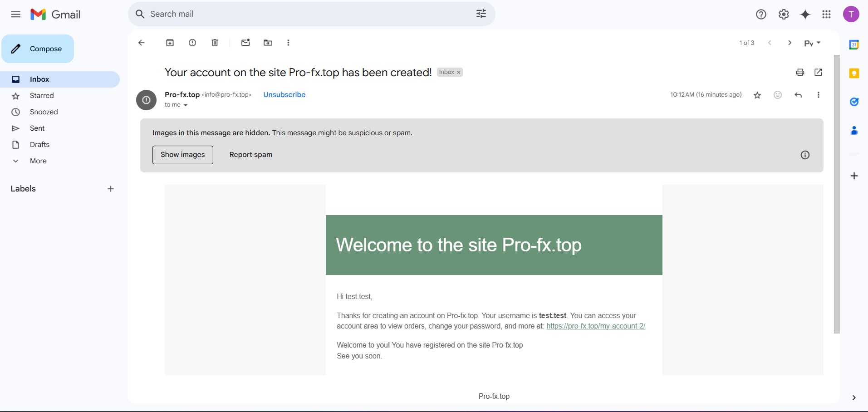
Task: Click the Report spam banner button
Action: coord(251,155)
